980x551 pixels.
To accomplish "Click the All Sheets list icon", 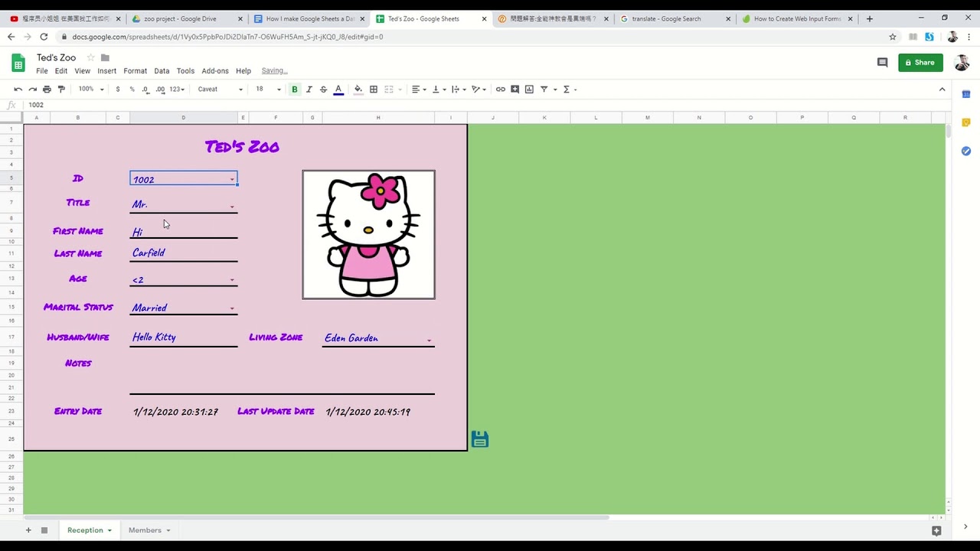I will pos(44,530).
